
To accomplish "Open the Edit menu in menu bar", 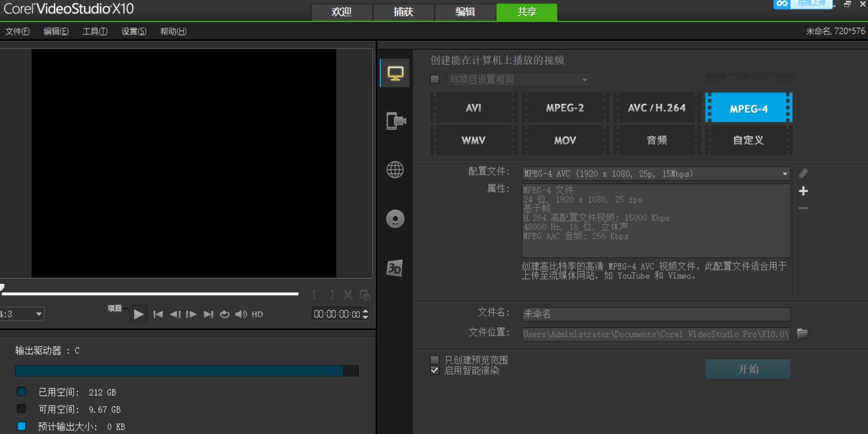I will pos(56,31).
